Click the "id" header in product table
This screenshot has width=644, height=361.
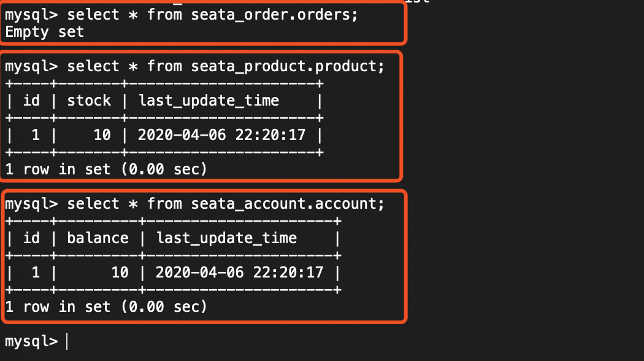(31, 100)
